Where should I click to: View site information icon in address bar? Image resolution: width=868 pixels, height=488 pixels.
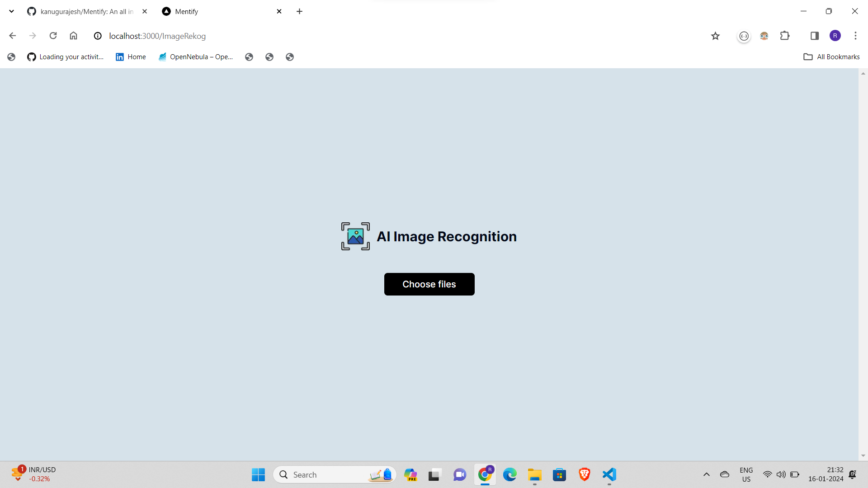(x=98, y=36)
